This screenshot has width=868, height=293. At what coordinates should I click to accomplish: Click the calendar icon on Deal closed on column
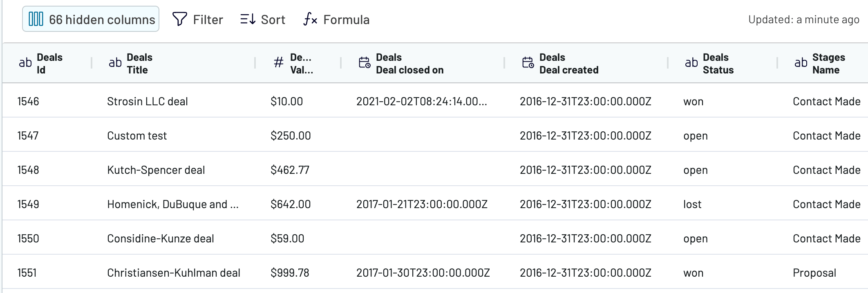click(365, 63)
